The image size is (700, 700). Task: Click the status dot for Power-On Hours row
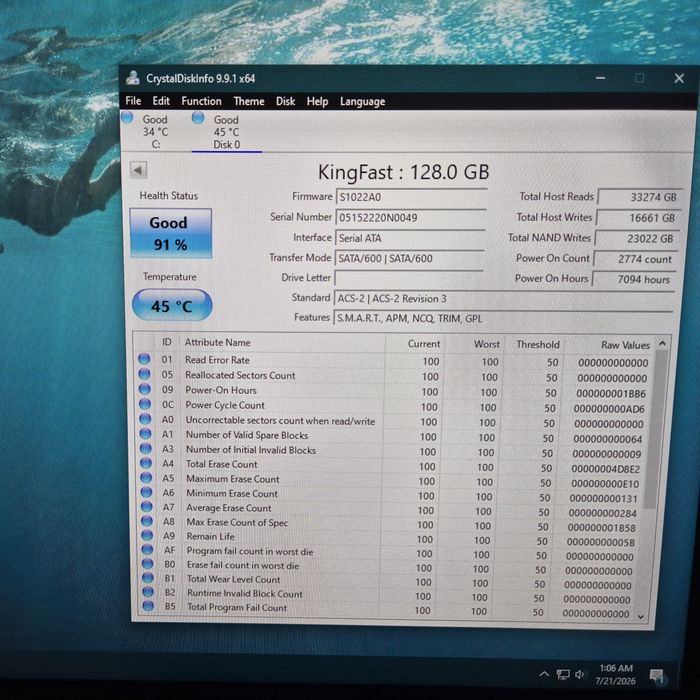[x=145, y=389]
